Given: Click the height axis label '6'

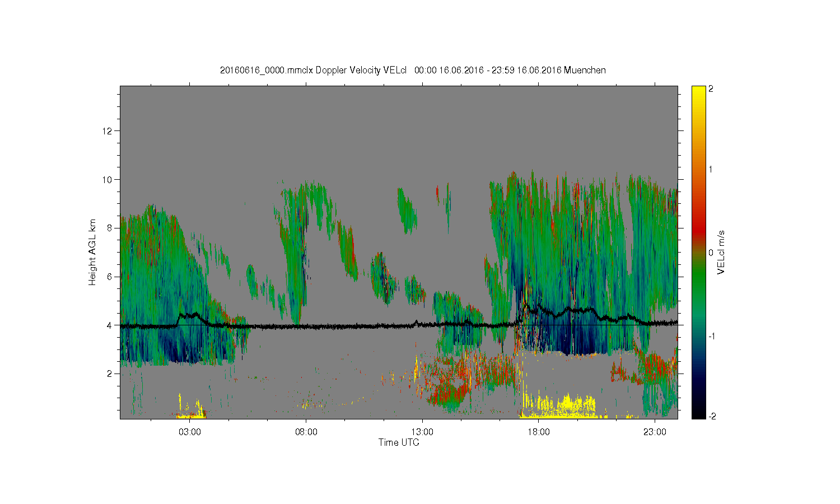Looking at the screenshot, I should pyautogui.click(x=109, y=277).
